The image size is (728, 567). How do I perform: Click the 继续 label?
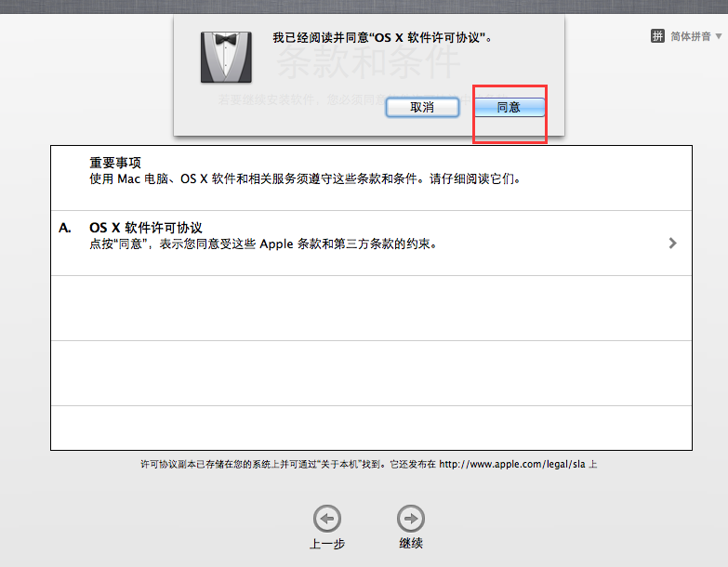tap(411, 543)
